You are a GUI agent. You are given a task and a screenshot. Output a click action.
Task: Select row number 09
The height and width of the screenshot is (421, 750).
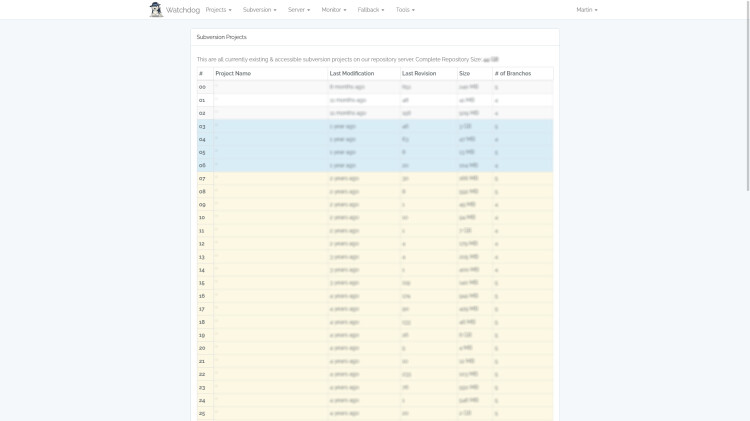point(375,204)
